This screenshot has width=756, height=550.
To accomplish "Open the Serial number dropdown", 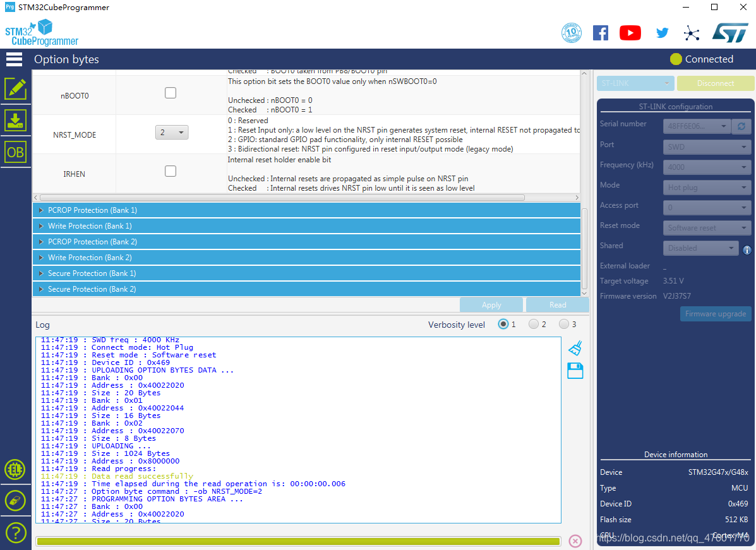I will [x=697, y=126].
